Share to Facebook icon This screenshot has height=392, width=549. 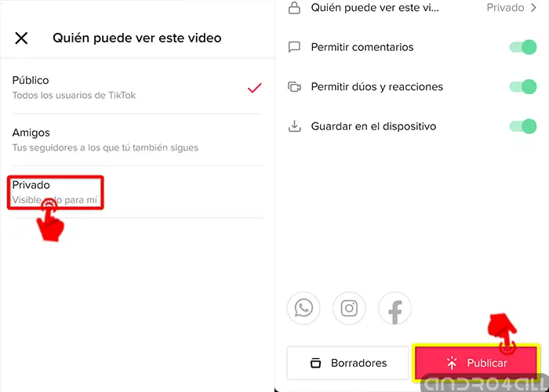[x=395, y=308]
